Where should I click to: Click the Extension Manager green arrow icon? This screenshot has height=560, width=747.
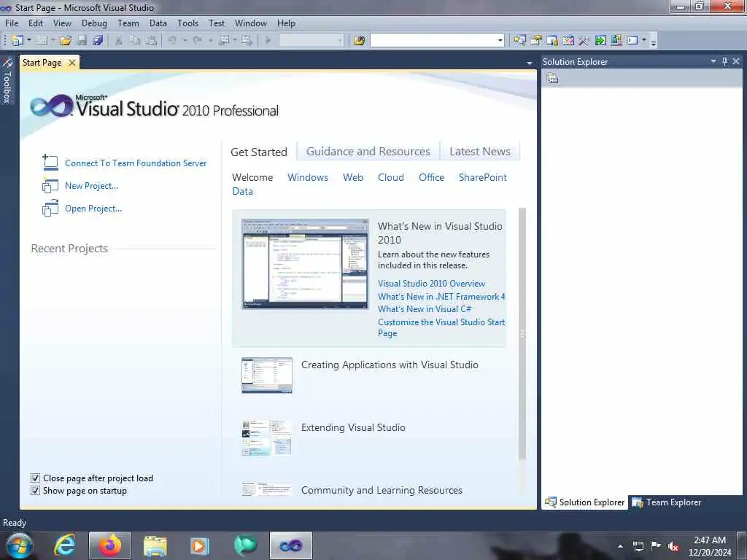click(x=600, y=41)
